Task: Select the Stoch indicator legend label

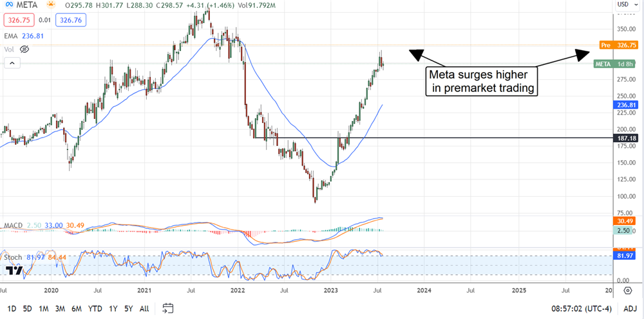Action: 13,257
